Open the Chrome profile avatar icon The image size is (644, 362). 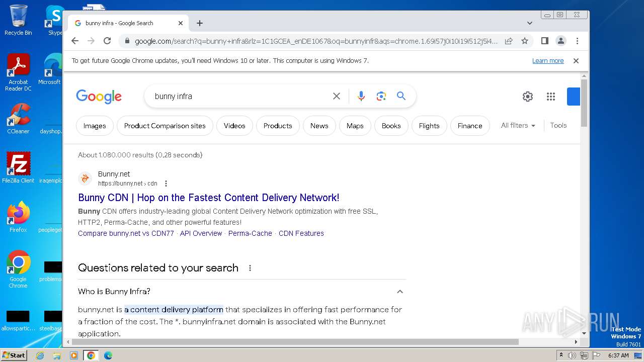click(561, 41)
